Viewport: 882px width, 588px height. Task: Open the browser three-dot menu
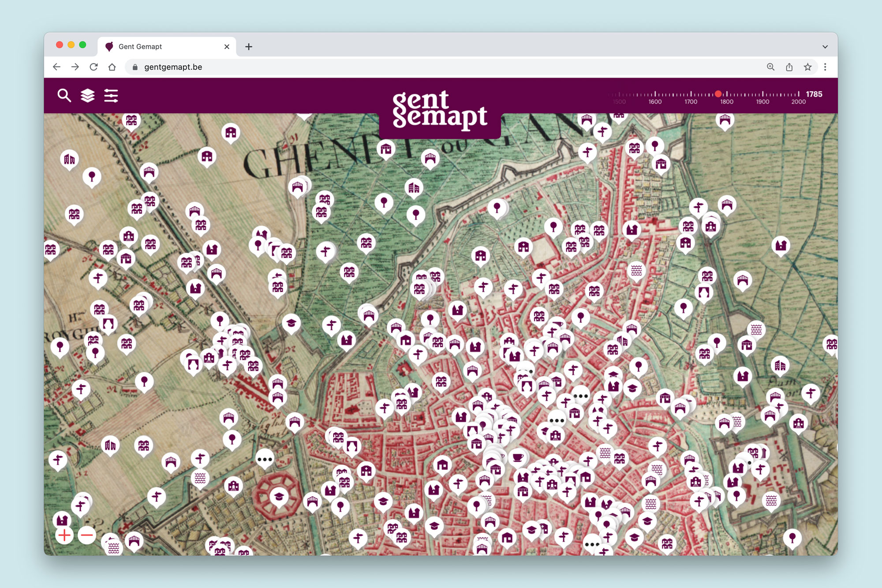825,67
